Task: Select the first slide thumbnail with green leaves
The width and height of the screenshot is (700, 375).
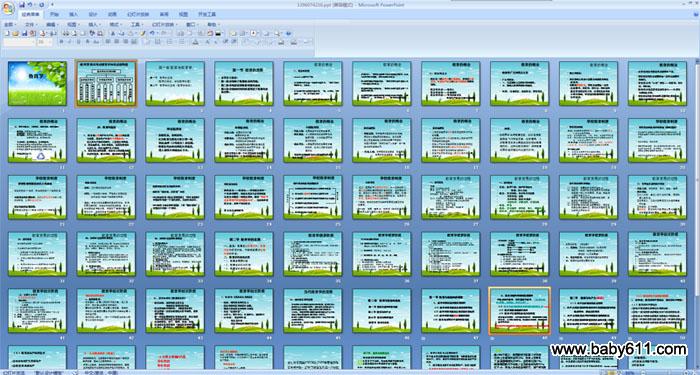Action: point(38,83)
